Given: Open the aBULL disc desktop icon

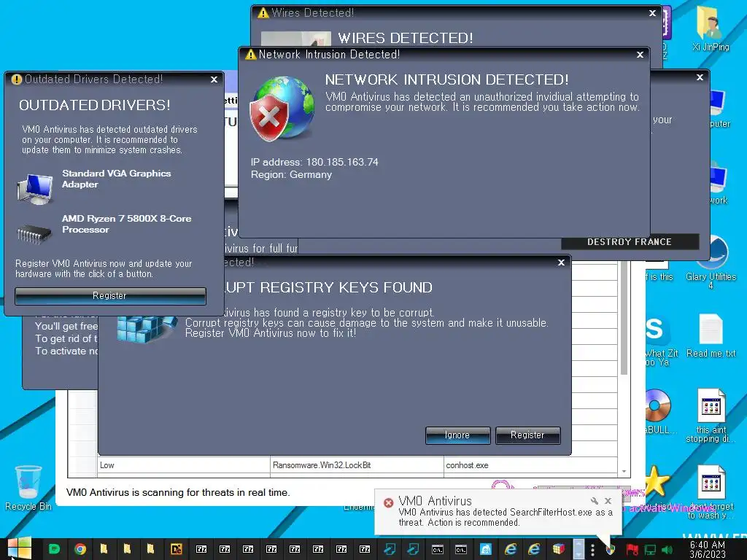Looking at the screenshot, I should (658, 413).
